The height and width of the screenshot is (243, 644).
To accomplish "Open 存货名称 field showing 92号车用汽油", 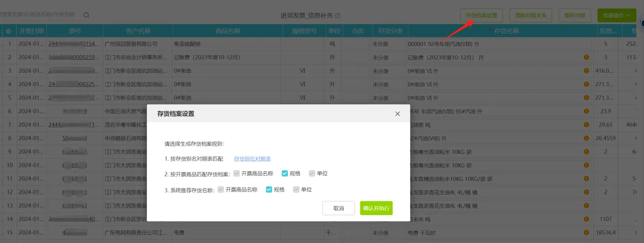I will [499, 44].
